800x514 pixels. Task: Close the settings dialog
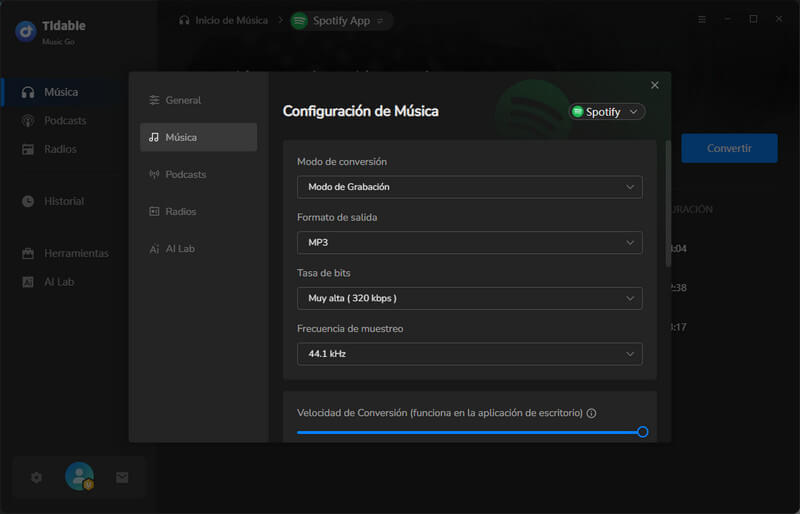tap(655, 85)
